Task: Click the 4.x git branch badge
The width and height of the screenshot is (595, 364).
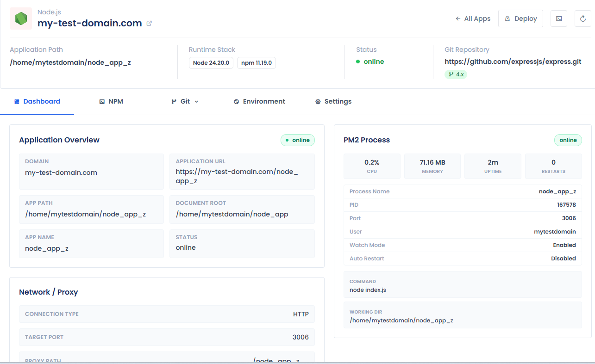Action: (456, 74)
